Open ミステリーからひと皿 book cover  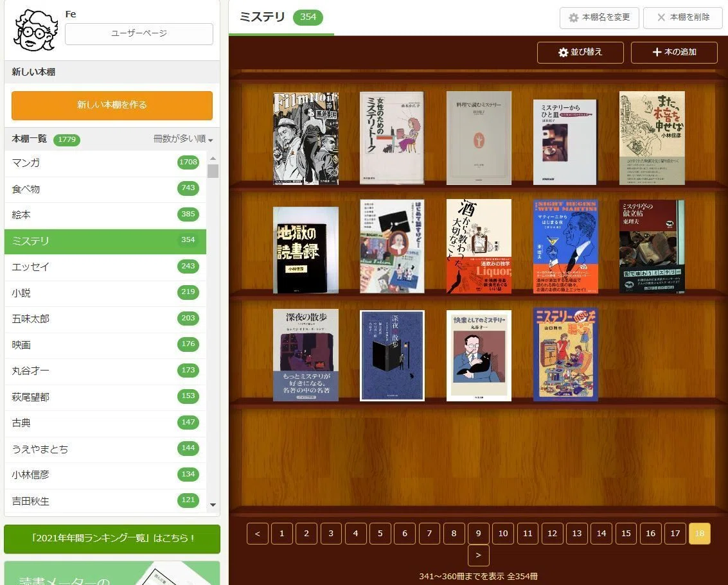click(x=565, y=142)
